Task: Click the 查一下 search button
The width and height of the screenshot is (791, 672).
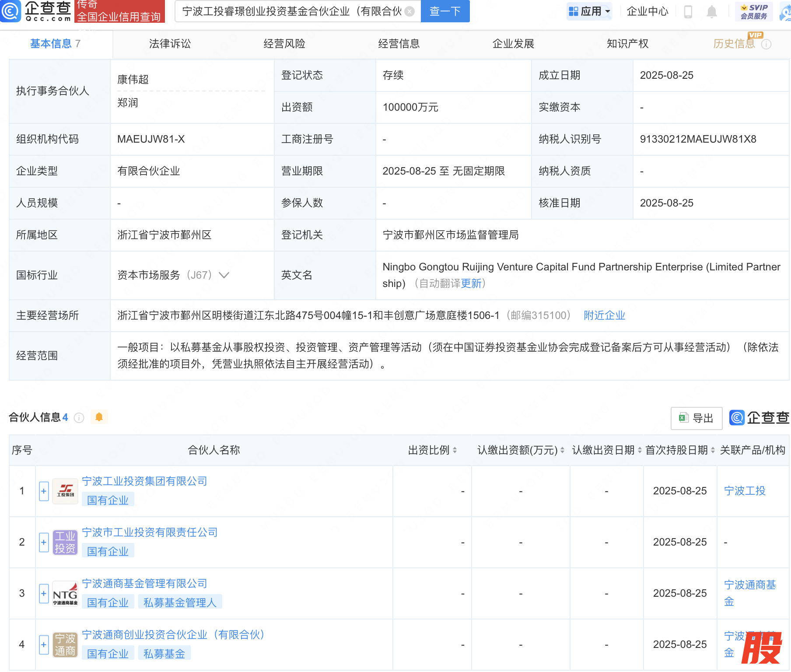Action: click(445, 11)
